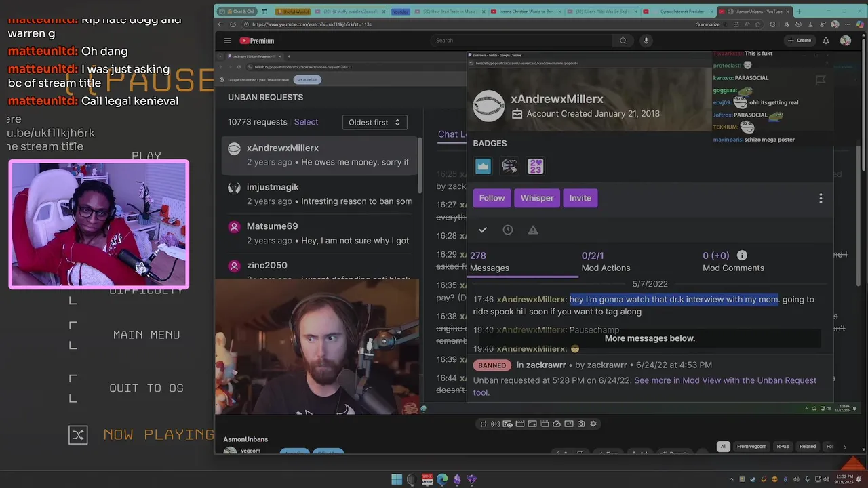Open a new browser tab with plus

[798, 12]
